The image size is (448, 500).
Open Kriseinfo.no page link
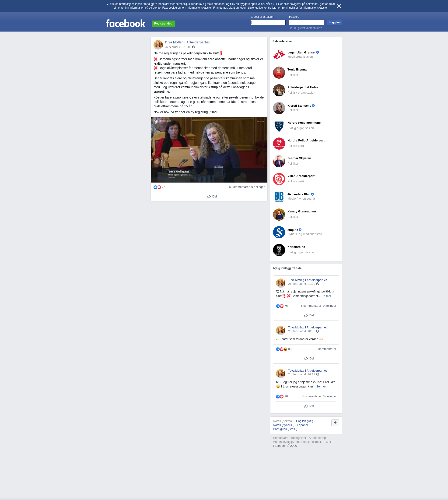tap(296, 247)
